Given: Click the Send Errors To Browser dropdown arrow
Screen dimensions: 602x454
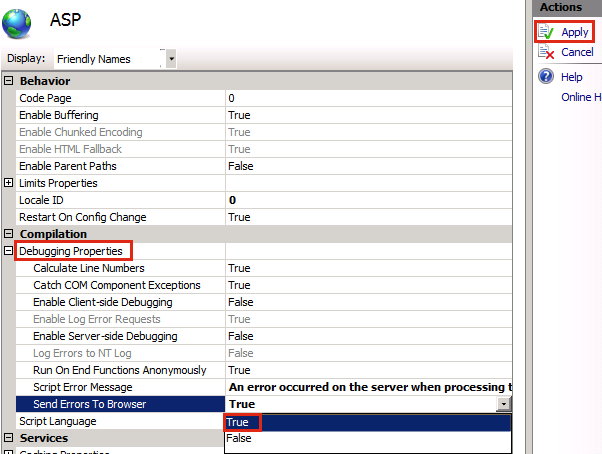Looking at the screenshot, I should [x=503, y=404].
